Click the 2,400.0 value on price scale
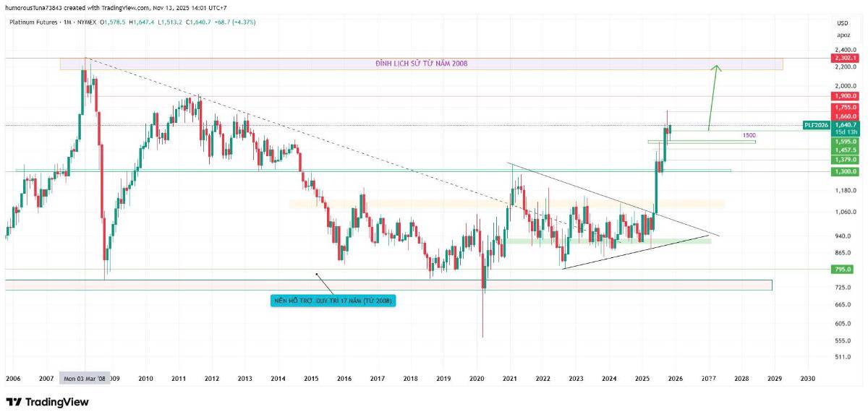The image size is (868, 417). tap(843, 50)
